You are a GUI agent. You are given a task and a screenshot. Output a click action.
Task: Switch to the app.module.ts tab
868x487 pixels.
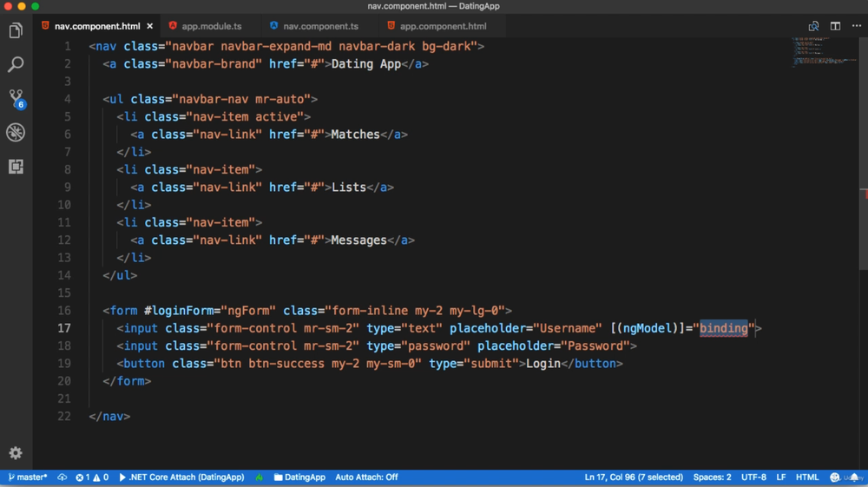[212, 26]
